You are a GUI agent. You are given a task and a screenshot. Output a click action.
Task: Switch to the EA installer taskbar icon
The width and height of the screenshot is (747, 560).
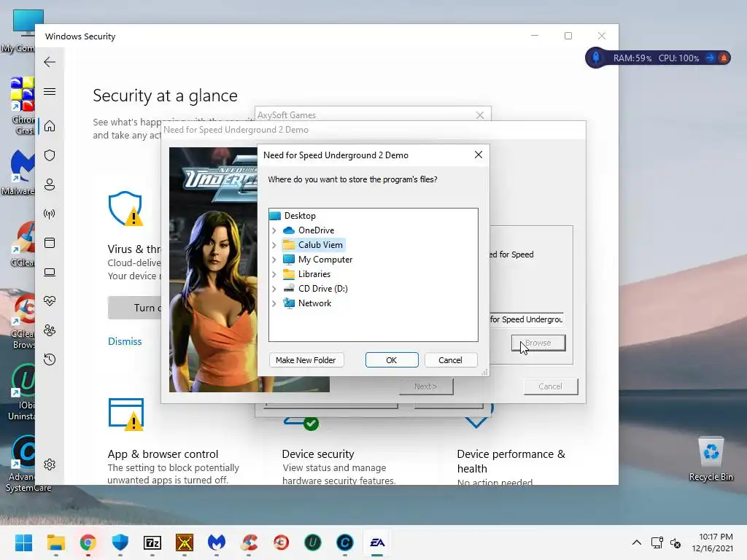tap(377, 542)
